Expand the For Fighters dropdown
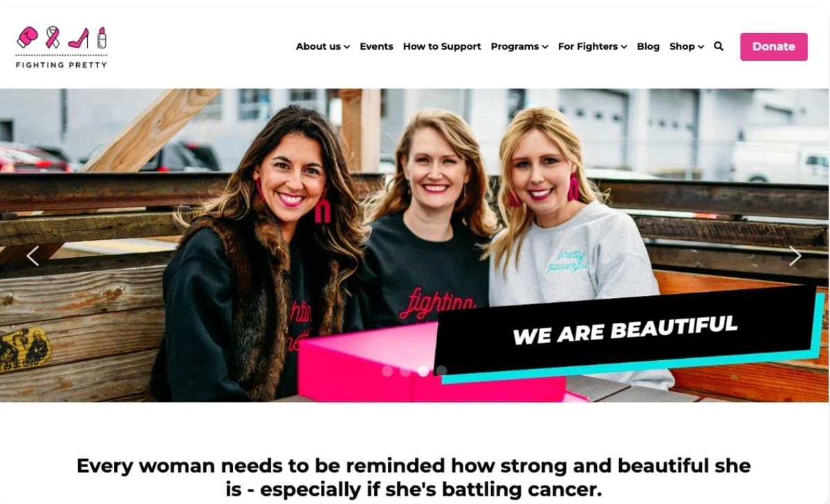Viewport: 830px width, 504px height. tap(593, 46)
